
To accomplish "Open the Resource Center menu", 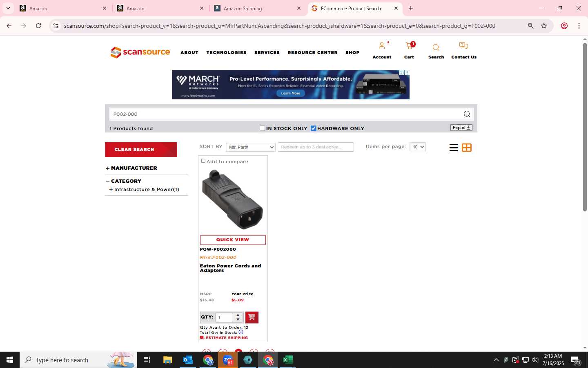I will (312, 52).
